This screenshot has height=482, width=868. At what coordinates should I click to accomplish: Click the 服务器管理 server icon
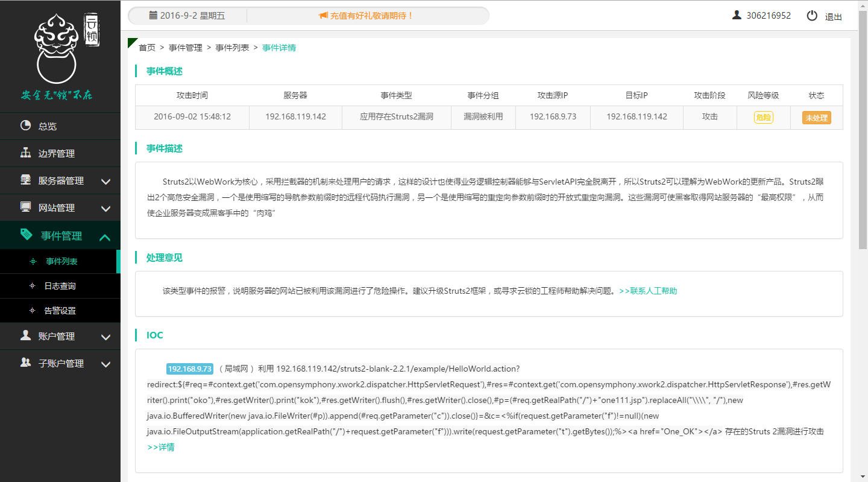(x=26, y=180)
